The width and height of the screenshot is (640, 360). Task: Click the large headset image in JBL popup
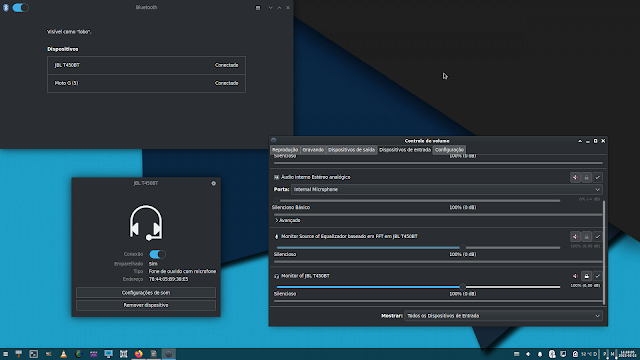point(146,223)
